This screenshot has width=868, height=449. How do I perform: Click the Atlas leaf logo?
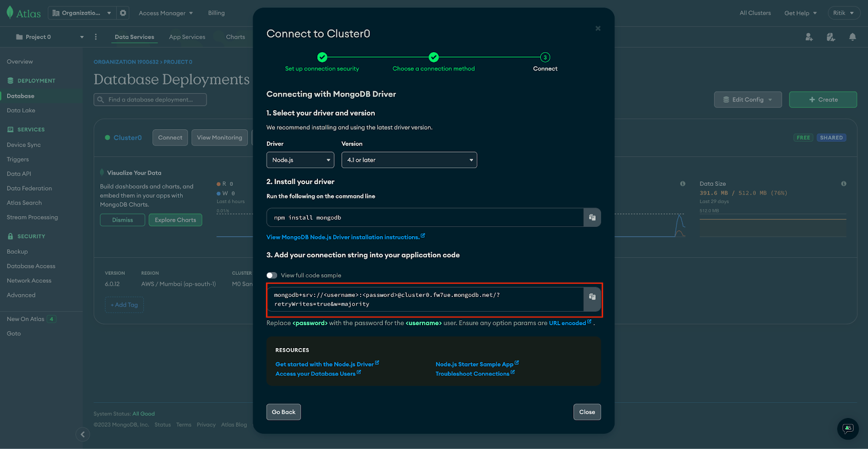point(10,13)
